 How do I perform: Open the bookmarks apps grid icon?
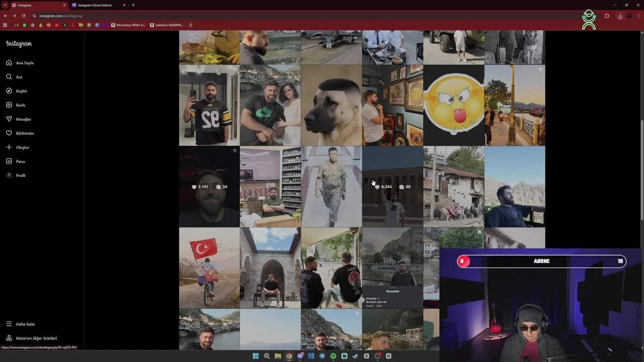(x=5, y=25)
